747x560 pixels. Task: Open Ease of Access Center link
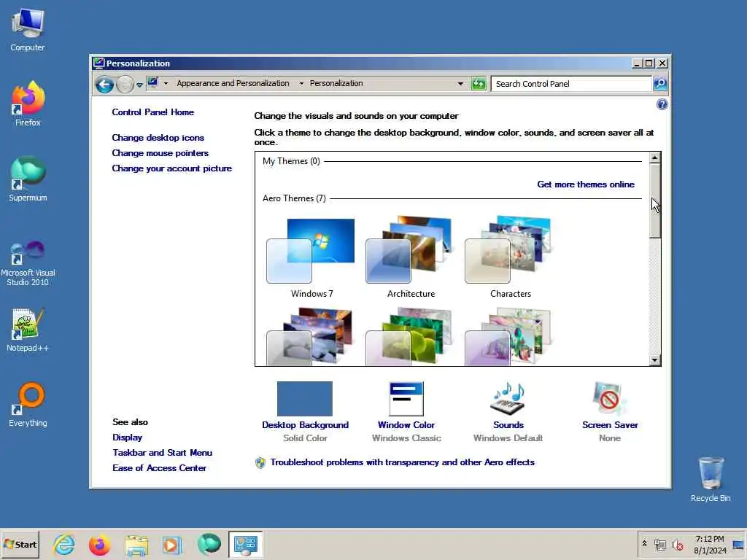(160, 467)
